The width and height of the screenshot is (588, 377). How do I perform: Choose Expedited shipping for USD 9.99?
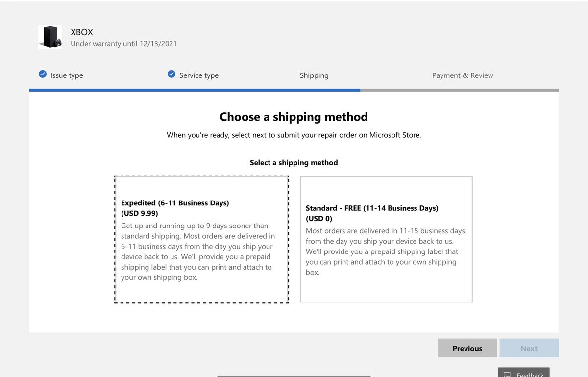point(201,240)
